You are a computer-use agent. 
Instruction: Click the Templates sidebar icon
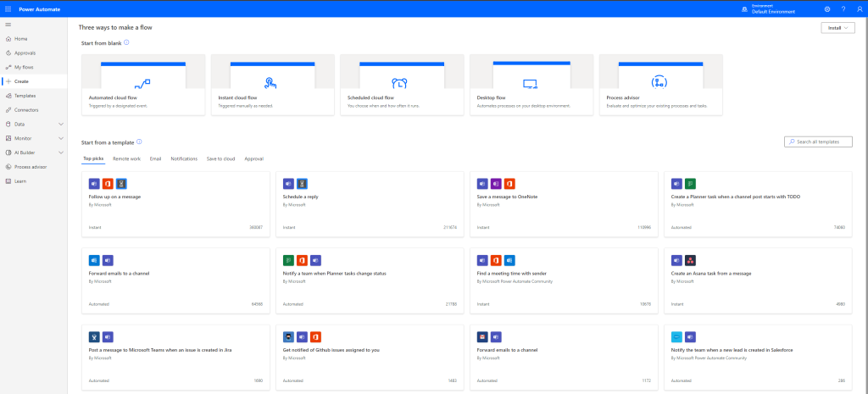click(8, 96)
